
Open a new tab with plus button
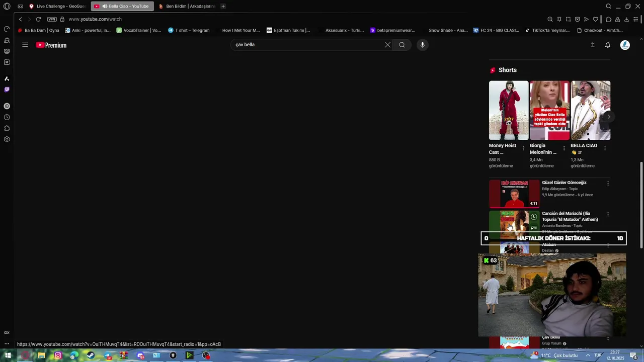point(223,6)
